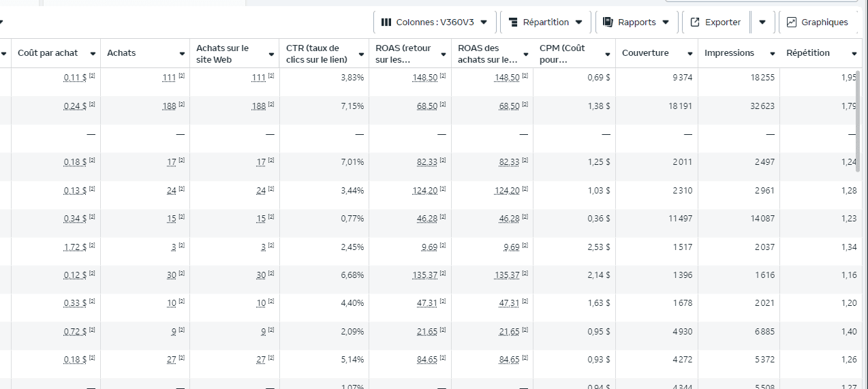The width and height of the screenshot is (868, 389).
Task: Click the columns icon beside Colonnes
Action: click(x=386, y=22)
